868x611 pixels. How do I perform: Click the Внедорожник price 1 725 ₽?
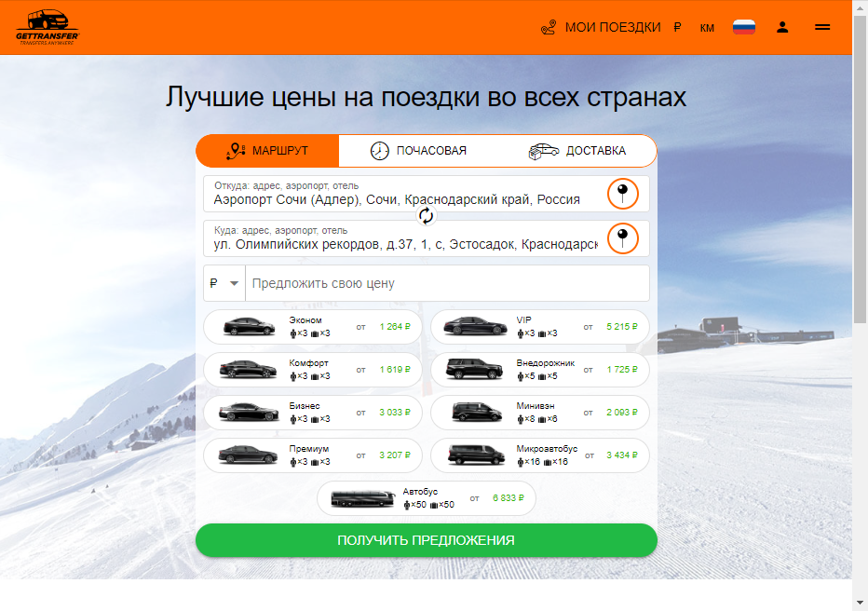tap(621, 369)
